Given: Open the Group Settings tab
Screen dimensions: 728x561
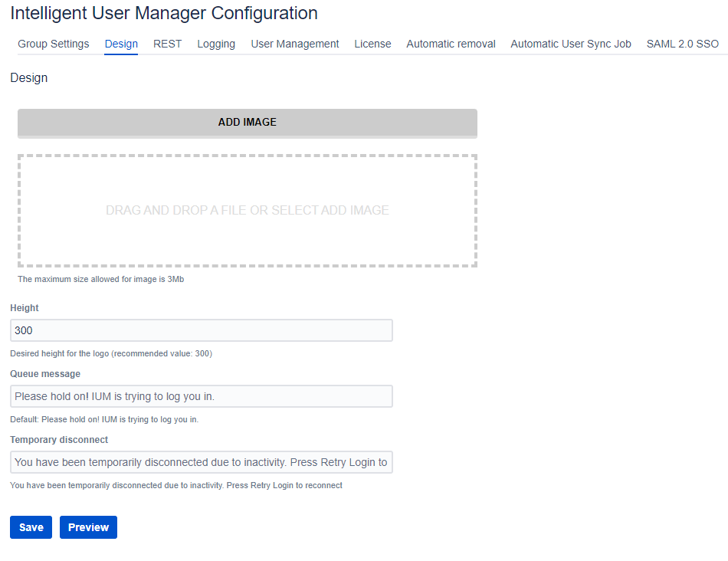Looking at the screenshot, I should coord(54,44).
